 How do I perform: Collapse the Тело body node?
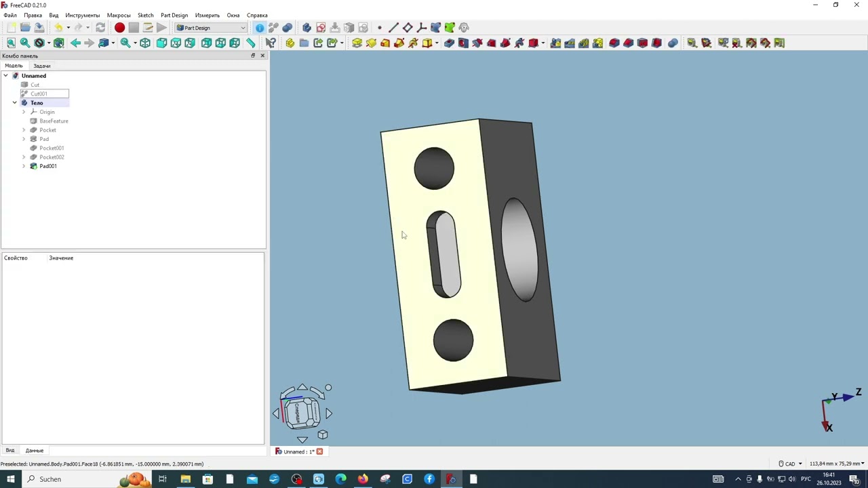(x=14, y=103)
